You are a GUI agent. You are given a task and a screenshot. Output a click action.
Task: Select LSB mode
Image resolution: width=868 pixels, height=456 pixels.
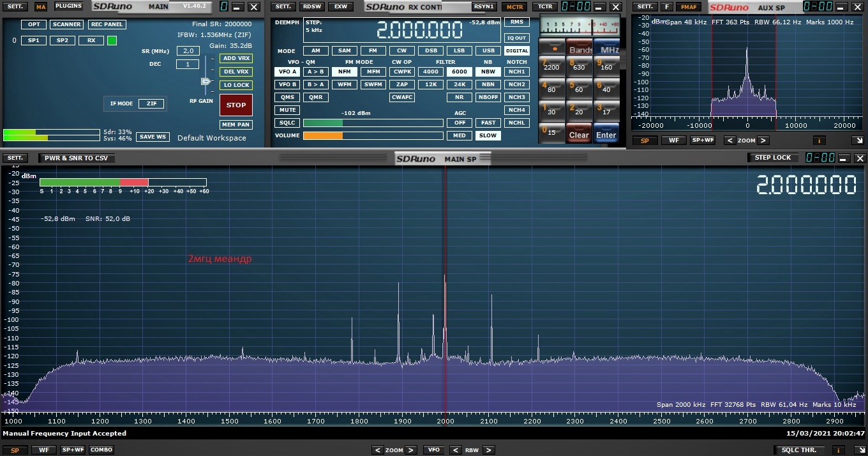pyautogui.click(x=459, y=51)
